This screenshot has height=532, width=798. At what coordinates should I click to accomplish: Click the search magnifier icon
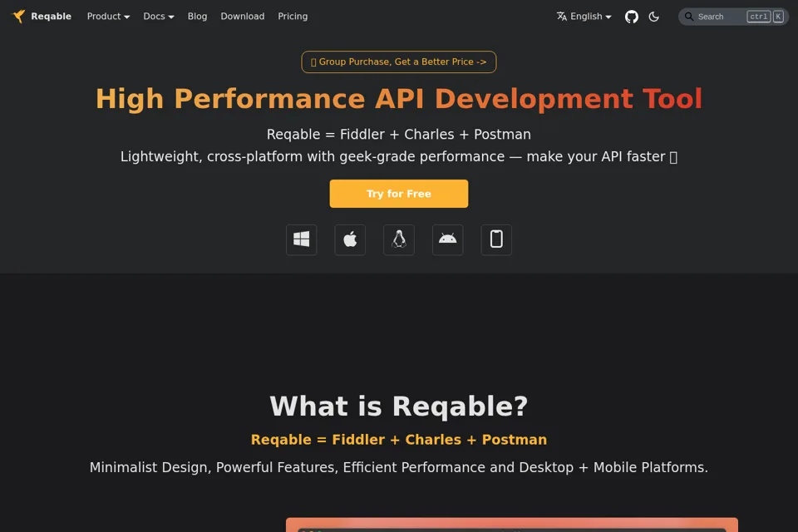tap(688, 17)
